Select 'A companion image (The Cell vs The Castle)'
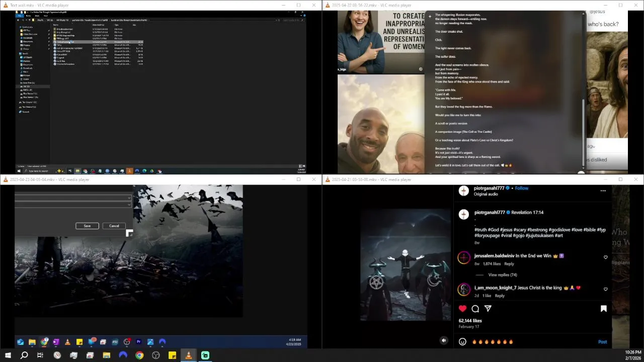The width and height of the screenshot is (644, 362). 463,132
